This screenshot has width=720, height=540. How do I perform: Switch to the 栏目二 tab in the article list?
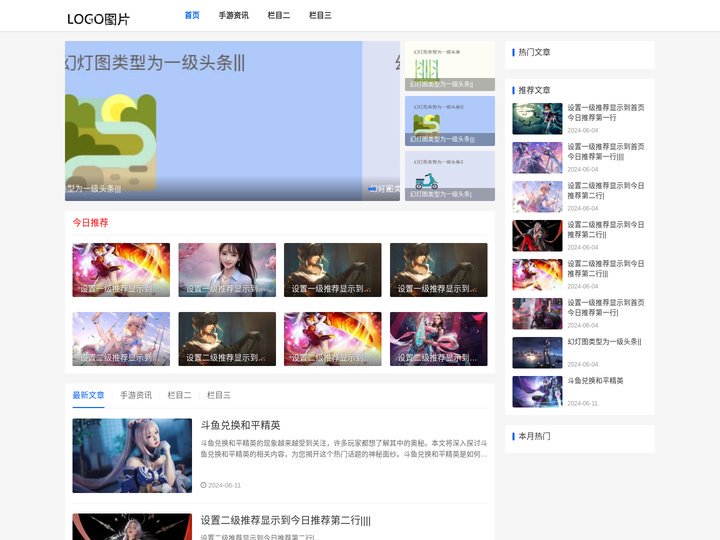pos(179,395)
